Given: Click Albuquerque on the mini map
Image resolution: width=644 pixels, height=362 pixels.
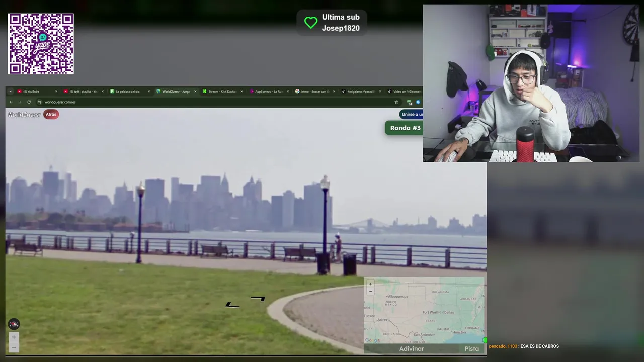Looking at the screenshot, I should click(x=398, y=297).
